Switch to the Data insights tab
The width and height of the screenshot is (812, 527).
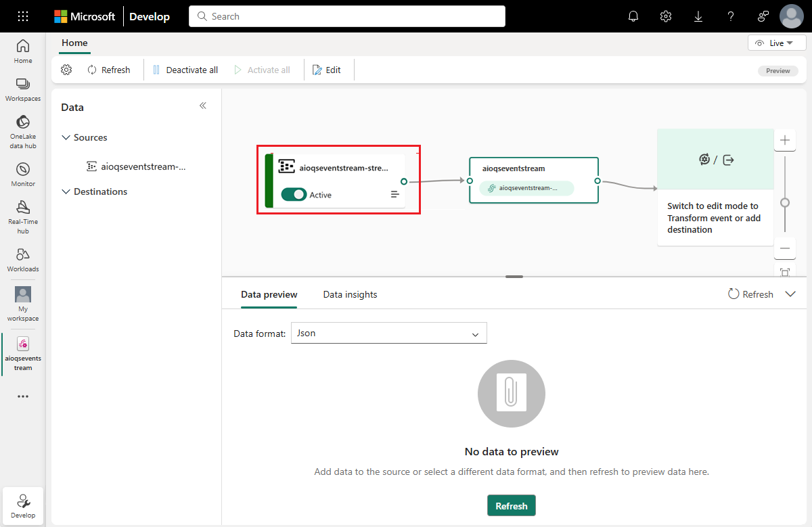pos(350,294)
